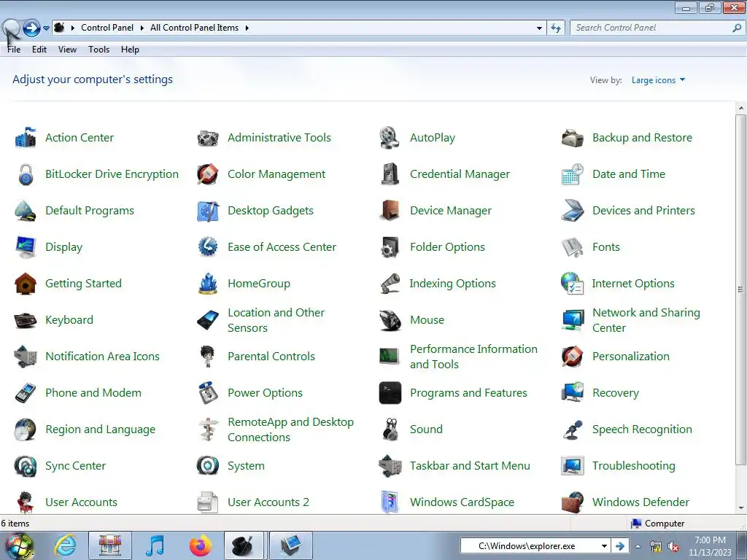Click the Device Manager icon
The image size is (747, 560).
click(390, 211)
